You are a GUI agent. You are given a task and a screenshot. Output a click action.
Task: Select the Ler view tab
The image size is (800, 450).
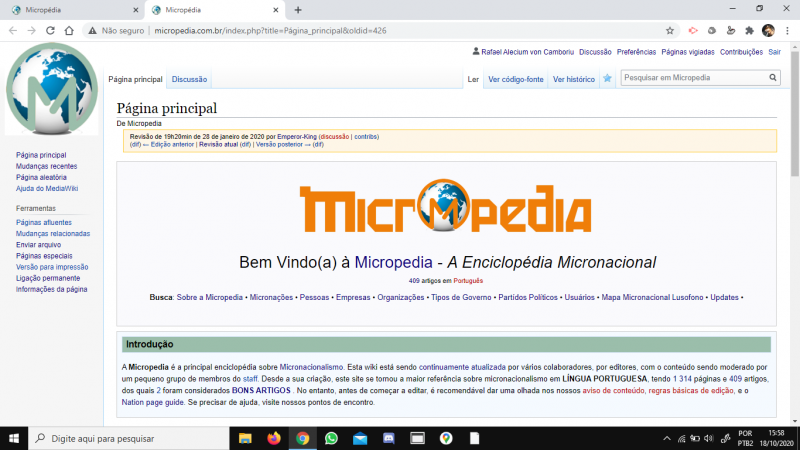point(473,79)
